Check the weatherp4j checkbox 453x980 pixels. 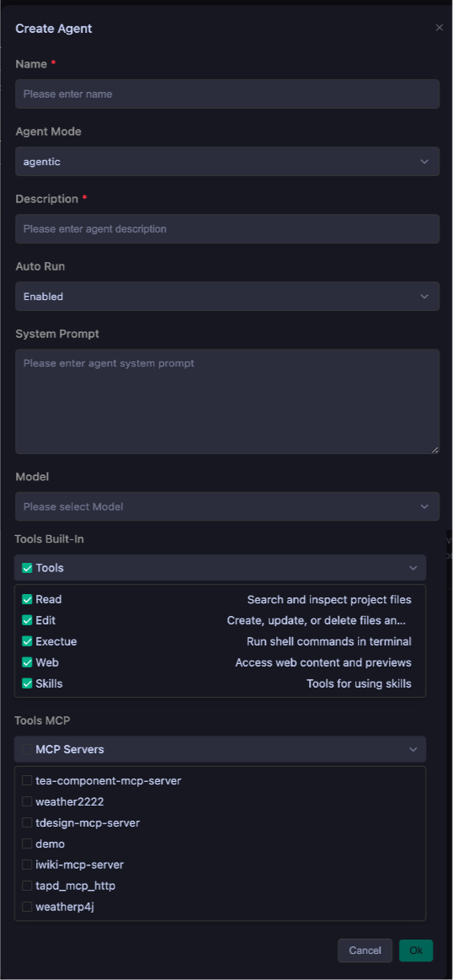27,906
